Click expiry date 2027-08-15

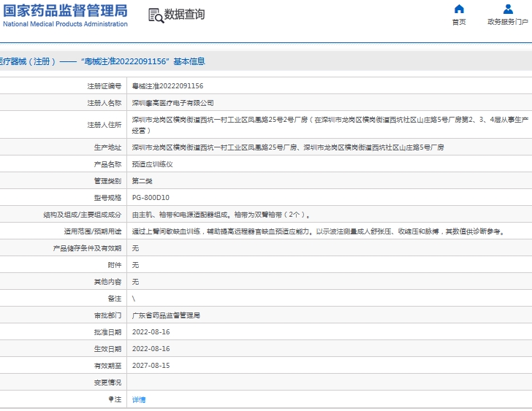click(151, 366)
